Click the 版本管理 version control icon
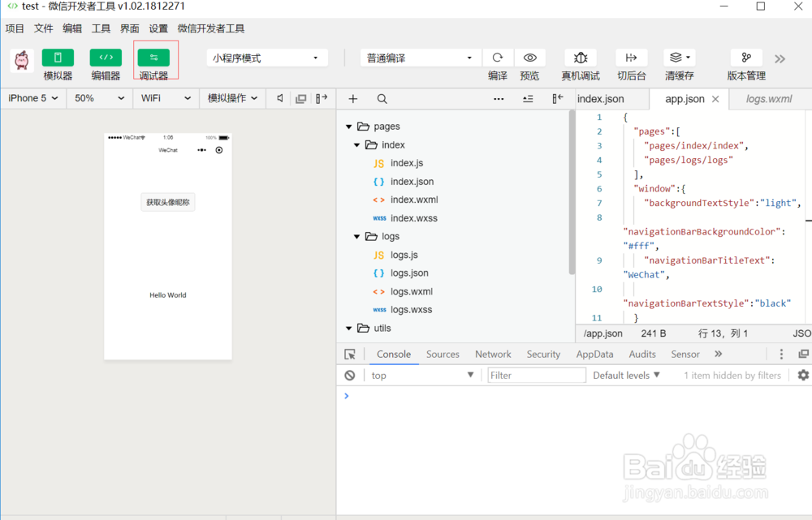Image resolution: width=812 pixels, height=520 pixels. tap(745, 58)
